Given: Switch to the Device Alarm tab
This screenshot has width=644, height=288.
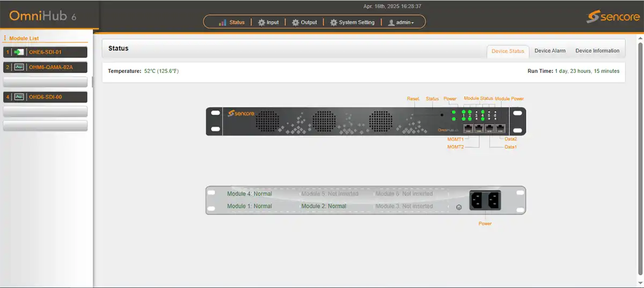Looking at the screenshot, I should click(x=550, y=51).
